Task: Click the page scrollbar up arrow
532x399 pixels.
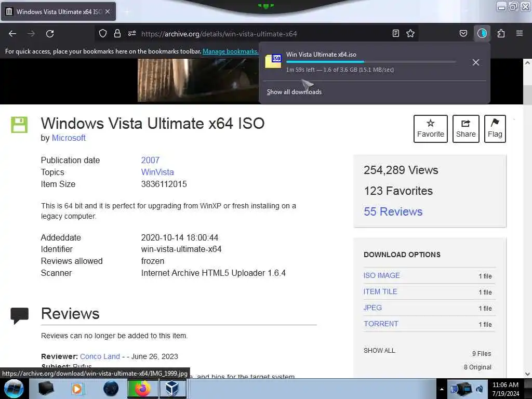Action: click(x=527, y=63)
